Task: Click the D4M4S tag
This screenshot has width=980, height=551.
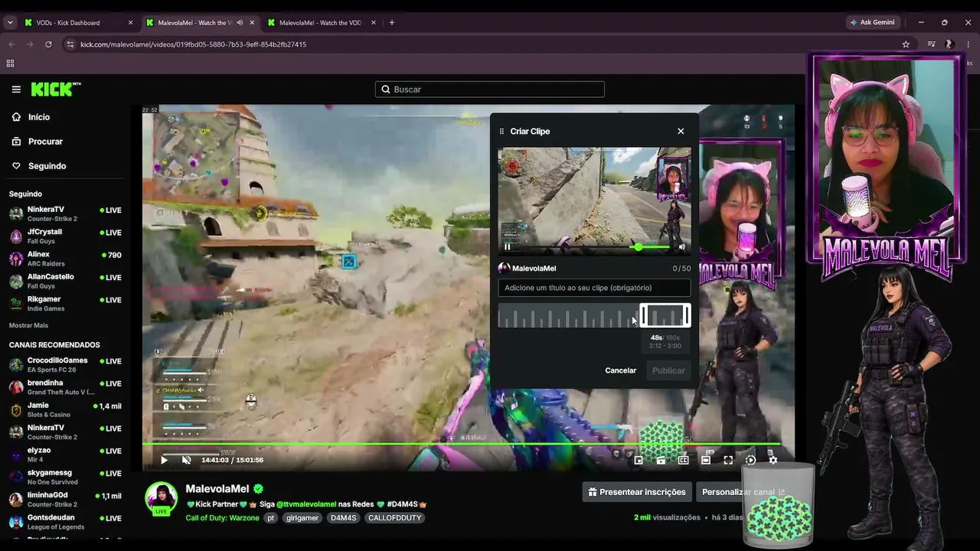Action: 343,518
